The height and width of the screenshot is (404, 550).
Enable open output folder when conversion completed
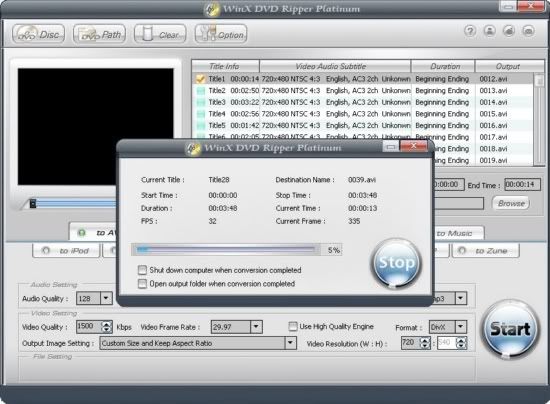142,283
